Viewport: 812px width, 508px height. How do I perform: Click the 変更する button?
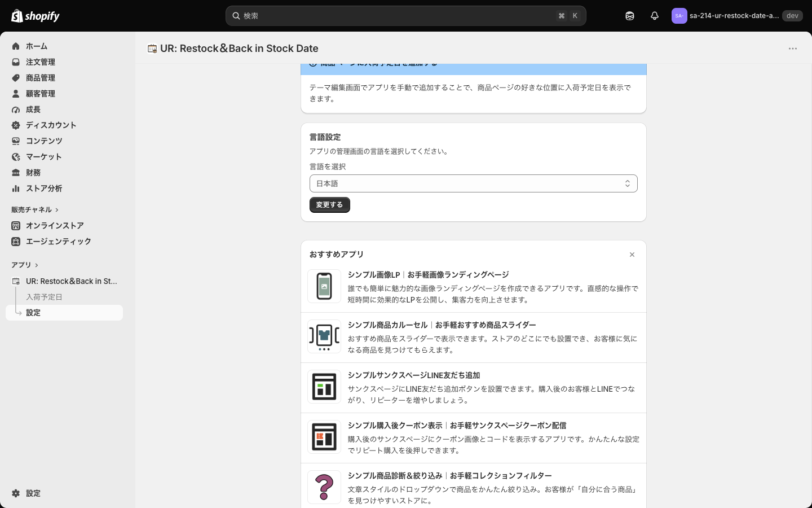pos(330,205)
